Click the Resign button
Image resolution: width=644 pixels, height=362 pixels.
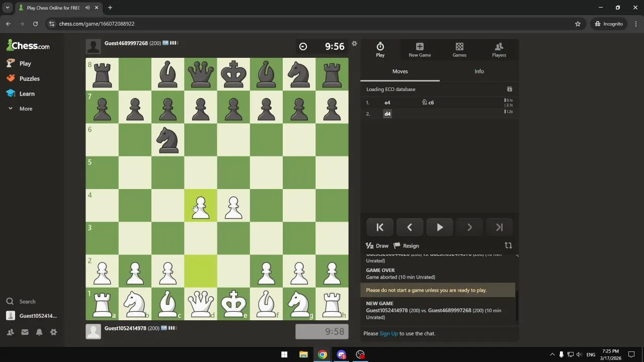coord(406,246)
